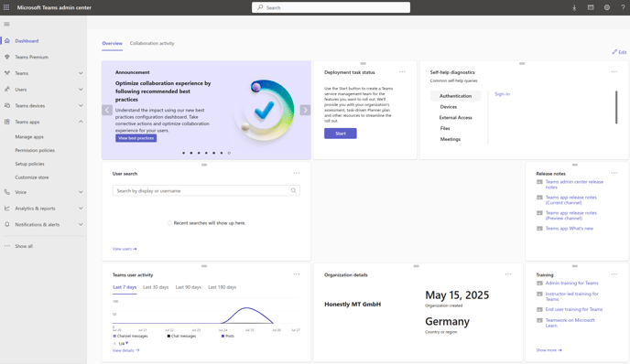Collapse the Teams apps chevron
630x364 pixels.
click(81, 122)
